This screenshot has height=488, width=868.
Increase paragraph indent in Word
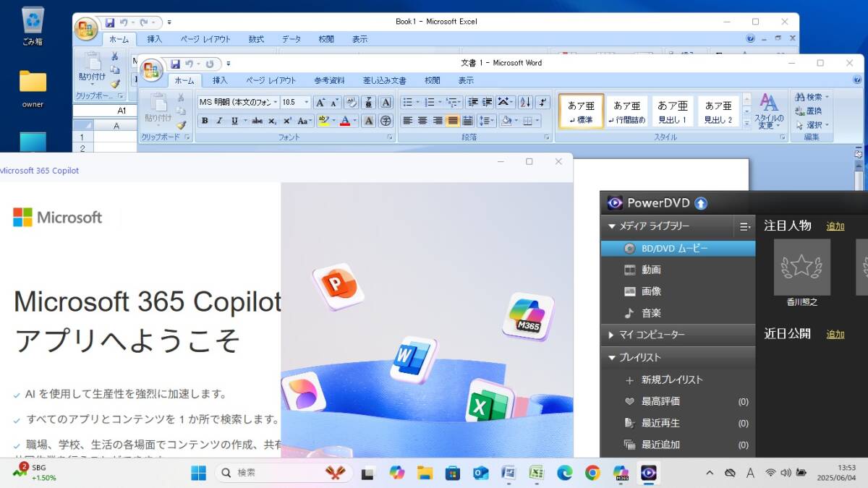(x=487, y=103)
